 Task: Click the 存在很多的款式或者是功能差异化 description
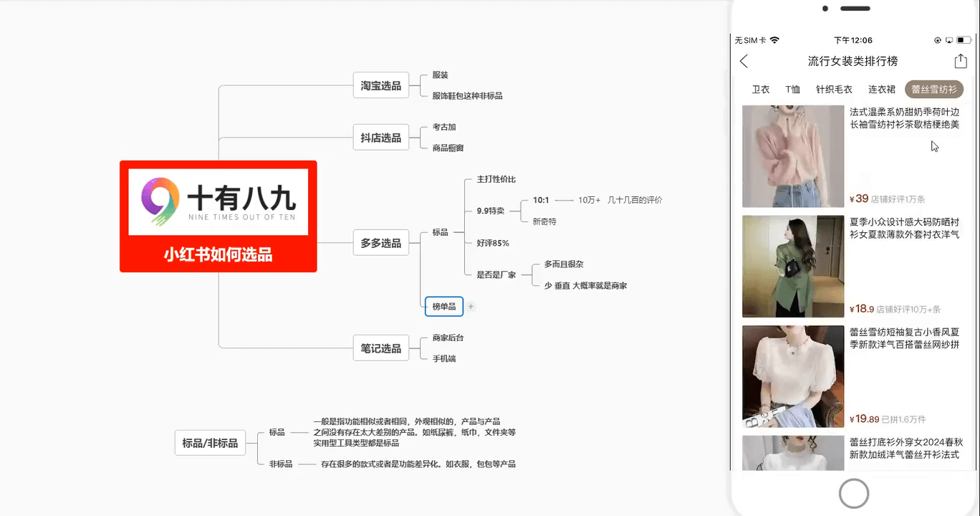pyautogui.click(x=418, y=464)
